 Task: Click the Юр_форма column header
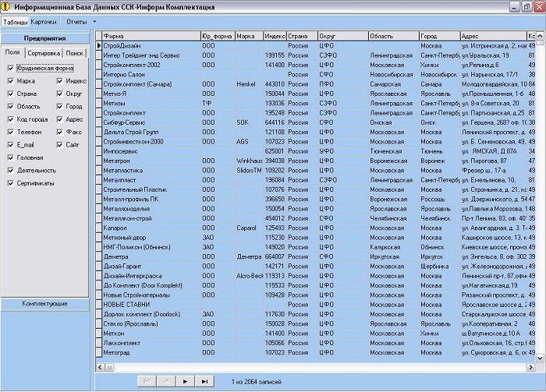[x=218, y=36]
